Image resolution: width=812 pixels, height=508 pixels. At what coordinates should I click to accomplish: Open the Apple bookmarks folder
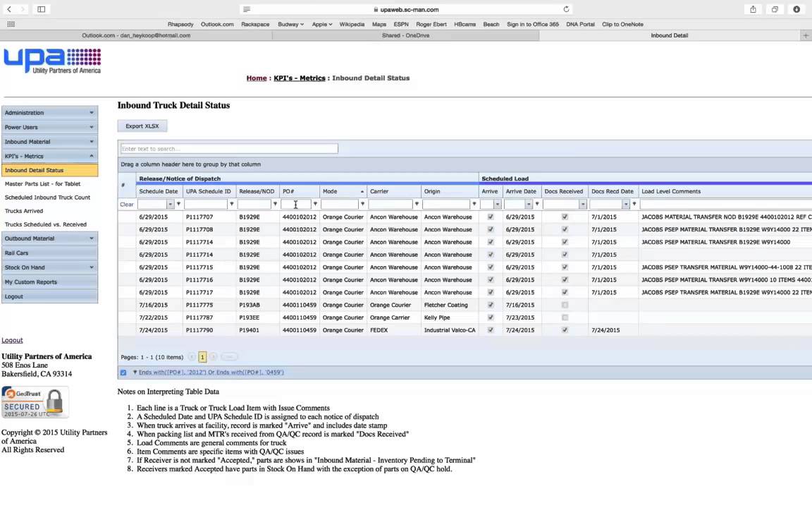coord(322,25)
